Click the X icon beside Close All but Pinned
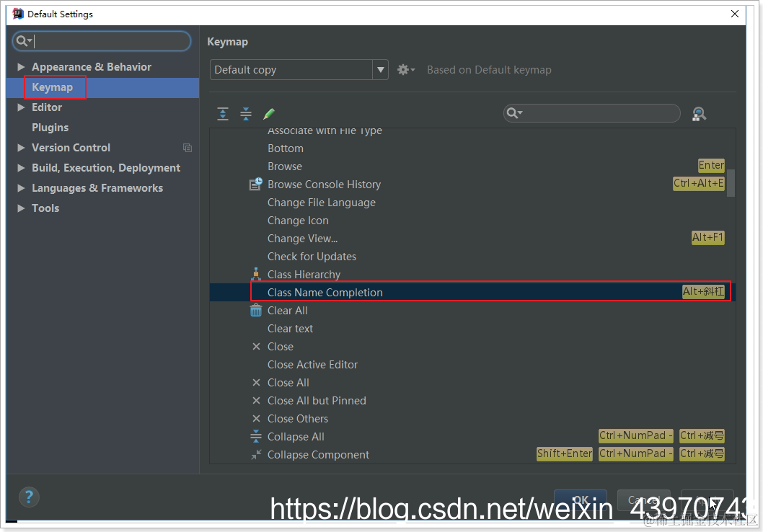The width and height of the screenshot is (763, 532). 257,401
